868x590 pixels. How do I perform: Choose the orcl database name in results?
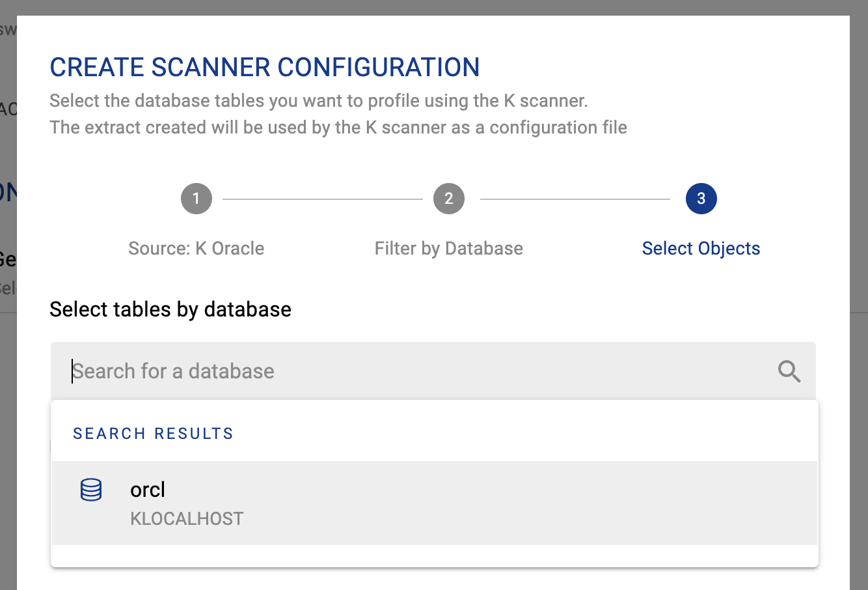(x=148, y=490)
